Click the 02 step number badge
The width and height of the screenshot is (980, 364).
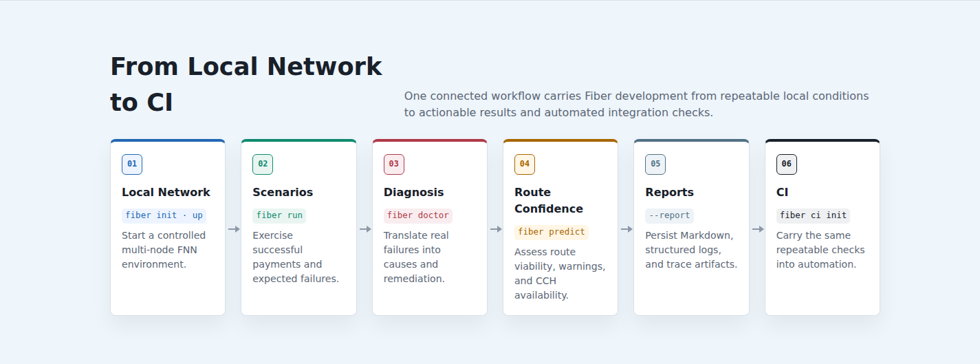tap(263, 164)
